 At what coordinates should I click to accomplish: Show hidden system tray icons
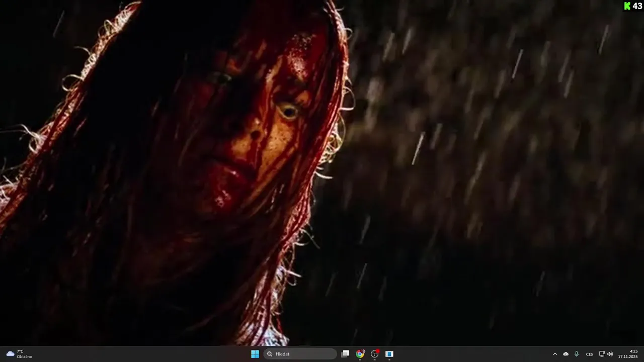point(555,354)
